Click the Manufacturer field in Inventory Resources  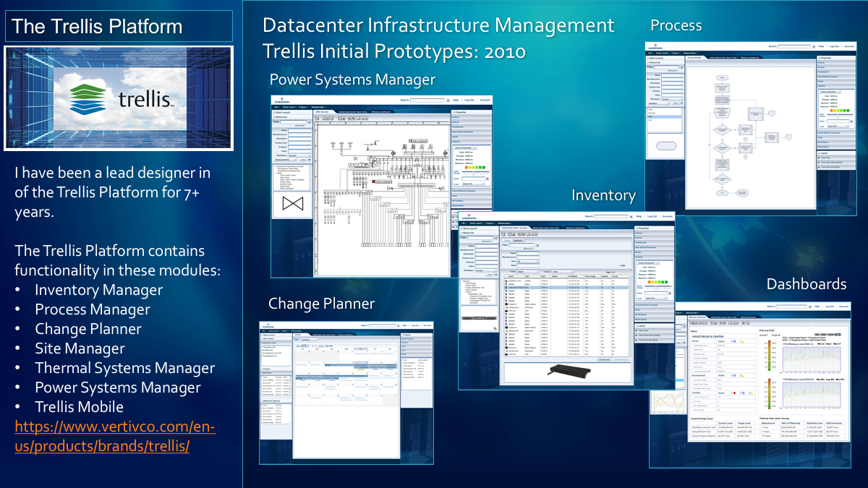[487, 250]
